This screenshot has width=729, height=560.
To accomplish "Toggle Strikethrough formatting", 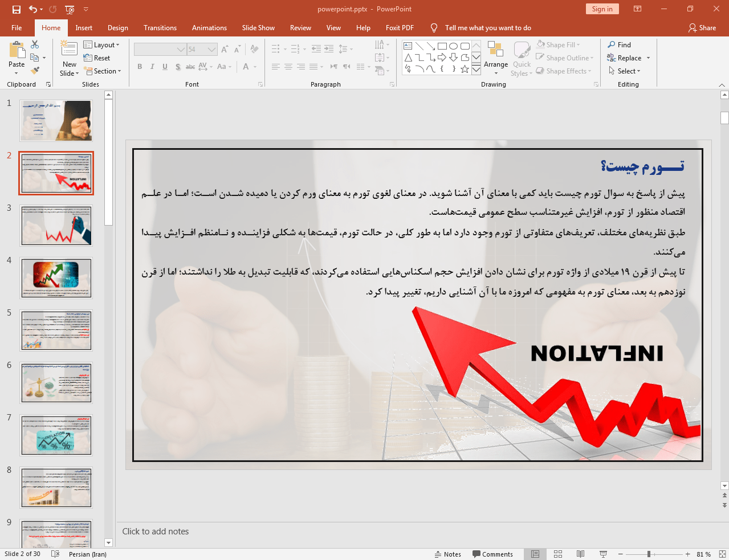I will click(x=190, y=67).
